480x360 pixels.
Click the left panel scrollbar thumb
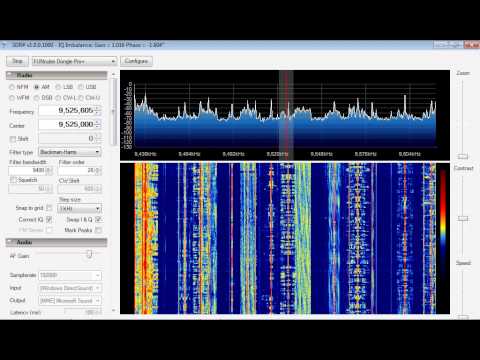point(114,112)
